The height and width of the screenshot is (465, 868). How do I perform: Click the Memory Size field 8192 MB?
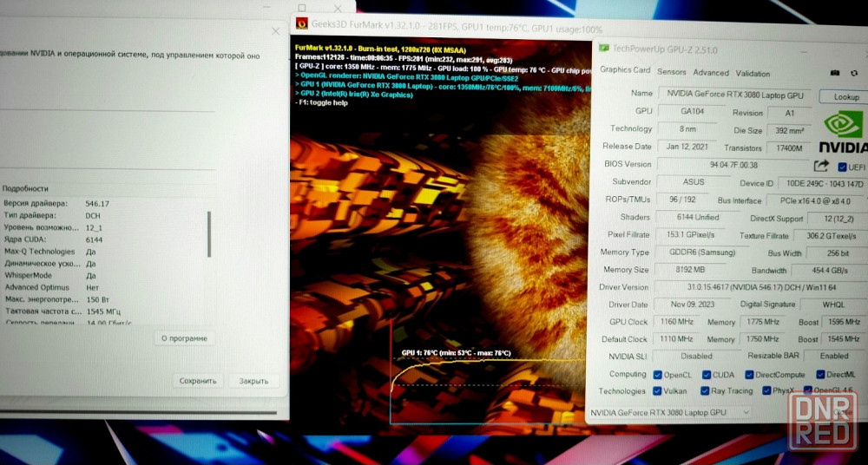tap(692, 270)
